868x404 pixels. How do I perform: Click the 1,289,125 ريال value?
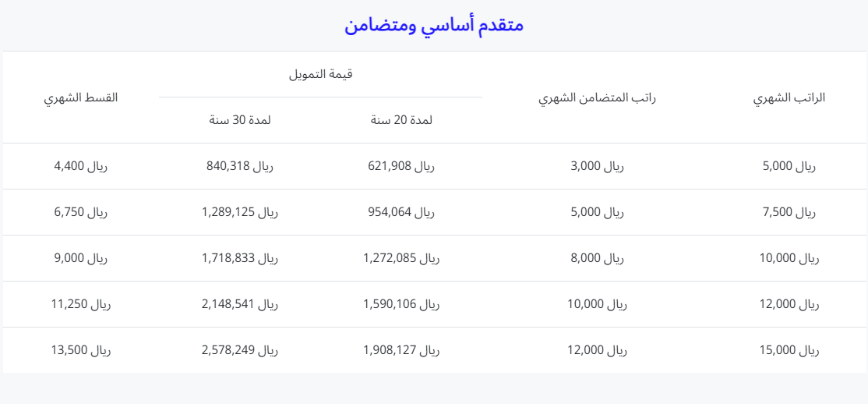240,212
